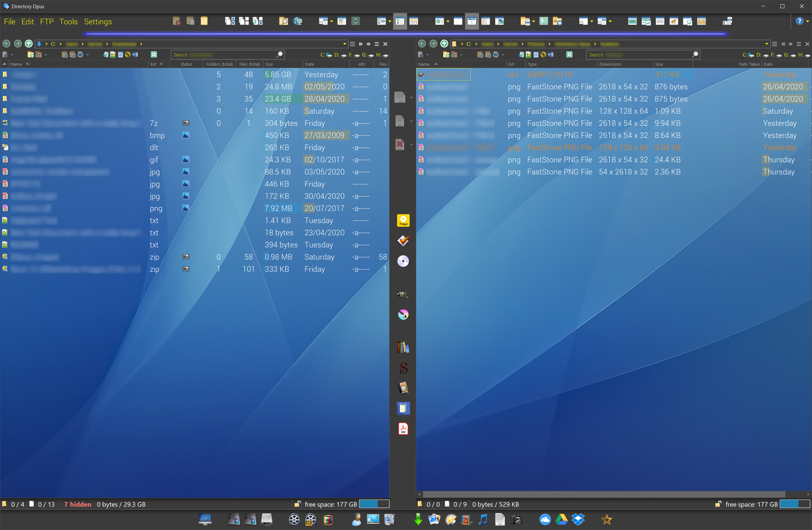The image size is (812, 530).
Task: Toggle Details view mode in the top toolbar
Action: (400, 21)
